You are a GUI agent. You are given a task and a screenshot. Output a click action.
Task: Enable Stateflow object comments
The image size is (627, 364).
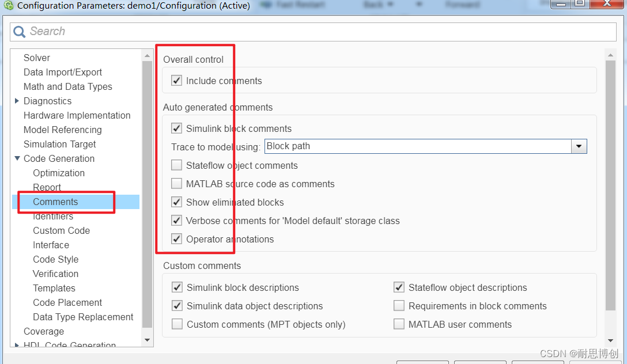177,165
